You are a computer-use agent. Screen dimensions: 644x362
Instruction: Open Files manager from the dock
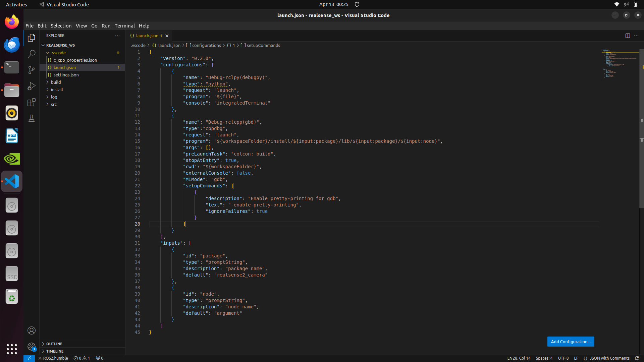[12, 90]
